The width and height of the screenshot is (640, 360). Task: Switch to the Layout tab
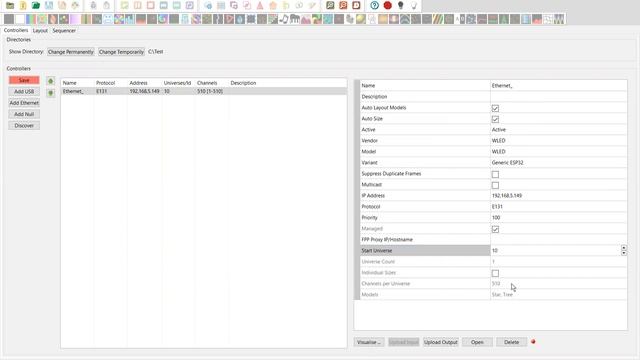(x=40, y=31)
